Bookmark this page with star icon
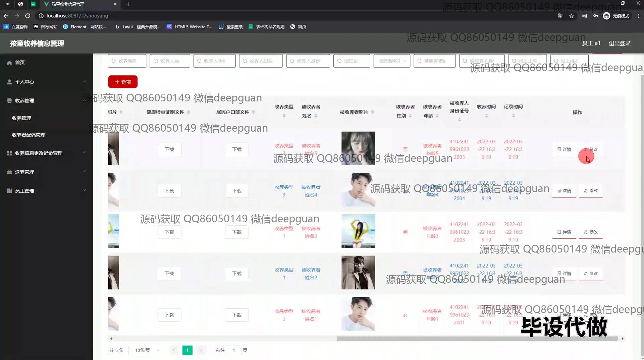Screen dimensions: 644x360 (572, 16)
